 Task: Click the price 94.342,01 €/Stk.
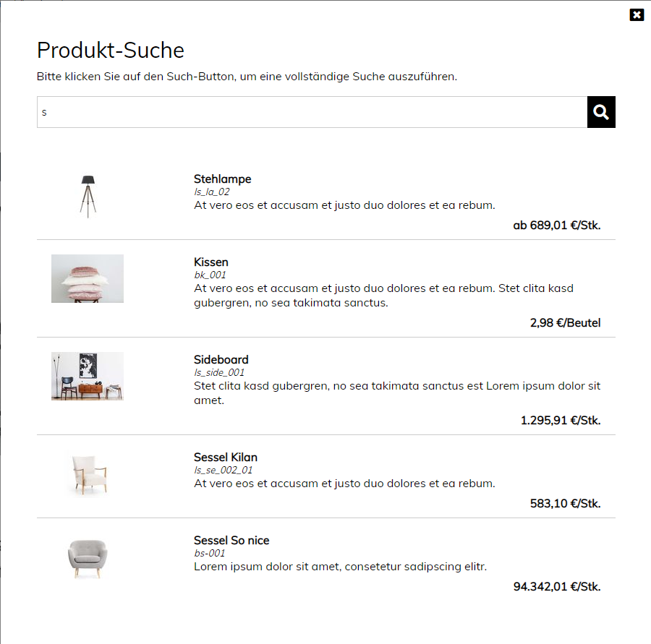coord(557,587)
